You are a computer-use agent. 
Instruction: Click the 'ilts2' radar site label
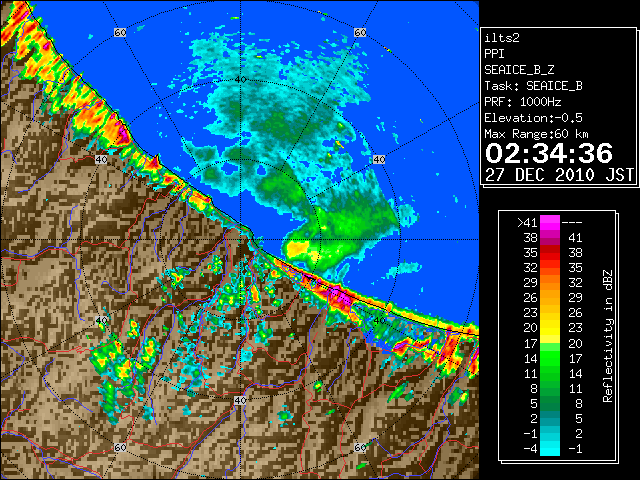(502, 38)
